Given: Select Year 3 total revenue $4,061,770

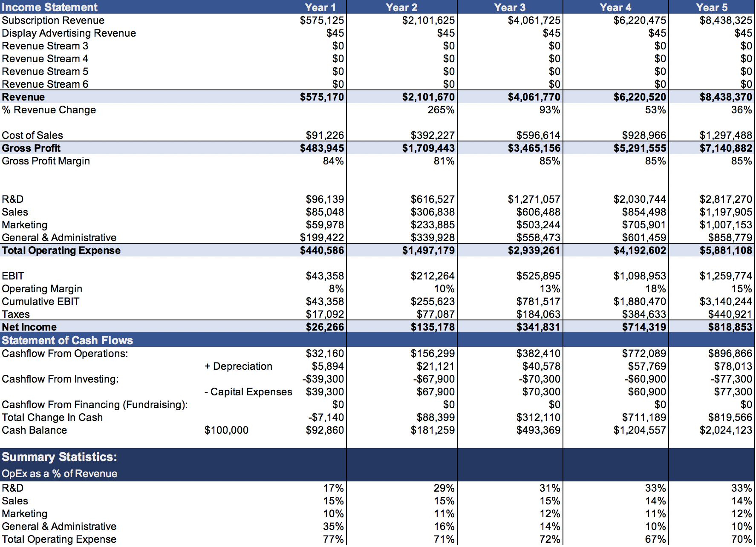Looking at the screenshot, I should (534, 97).
